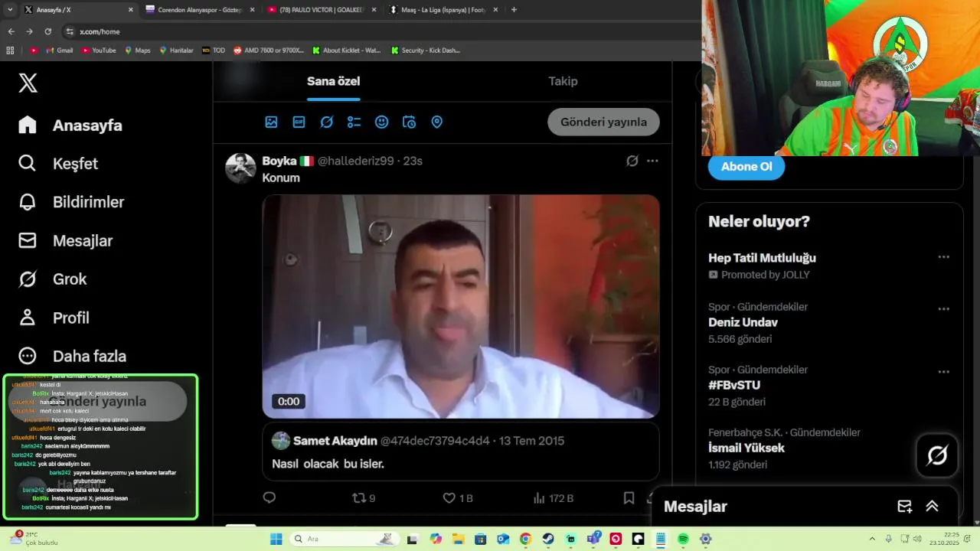
Task: Open the floating Grok button
Action: pos(937,455)
